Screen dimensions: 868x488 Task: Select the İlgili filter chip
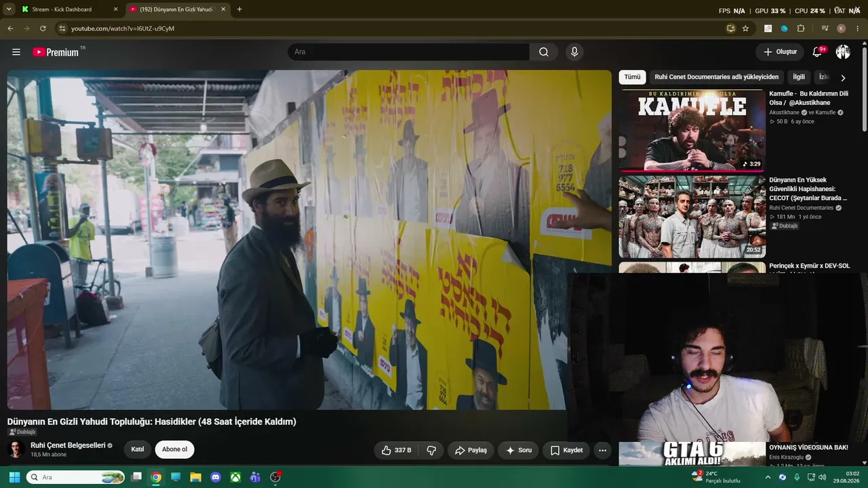coord(799,77)
